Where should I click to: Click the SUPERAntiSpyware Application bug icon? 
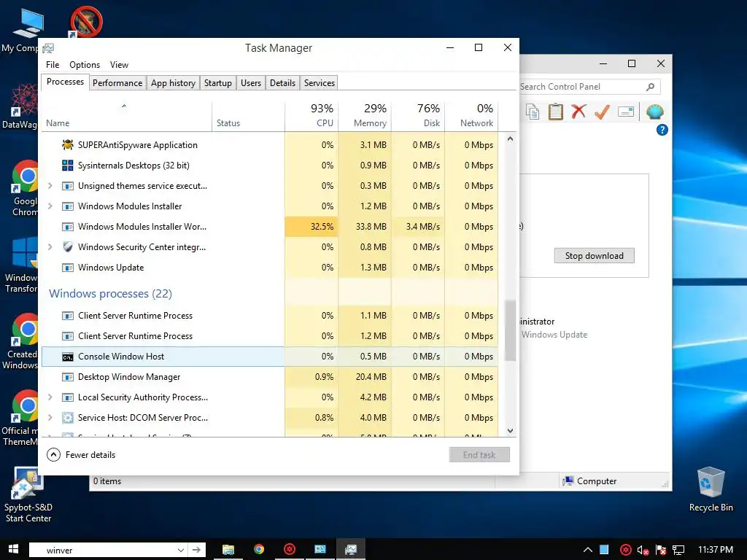pos(68,145)
